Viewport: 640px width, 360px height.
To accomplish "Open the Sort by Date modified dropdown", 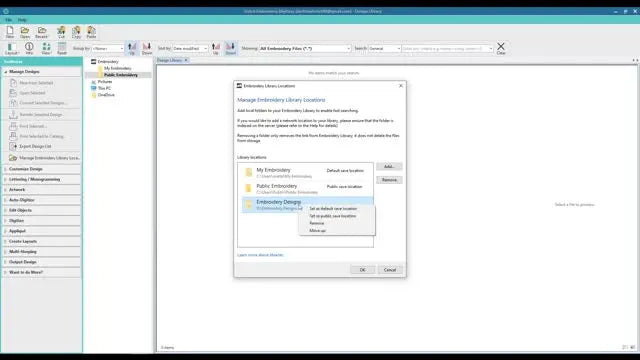I will [190, 49].
